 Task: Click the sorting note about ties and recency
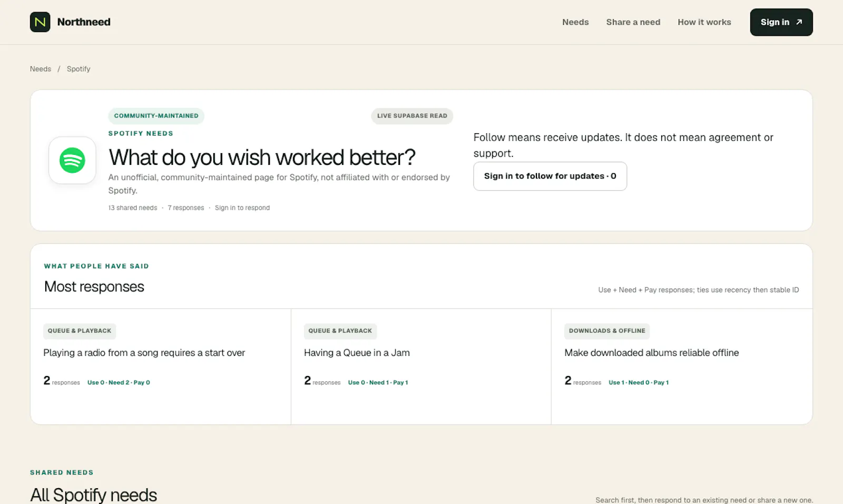pyautogui.click(x=699, y=290)
